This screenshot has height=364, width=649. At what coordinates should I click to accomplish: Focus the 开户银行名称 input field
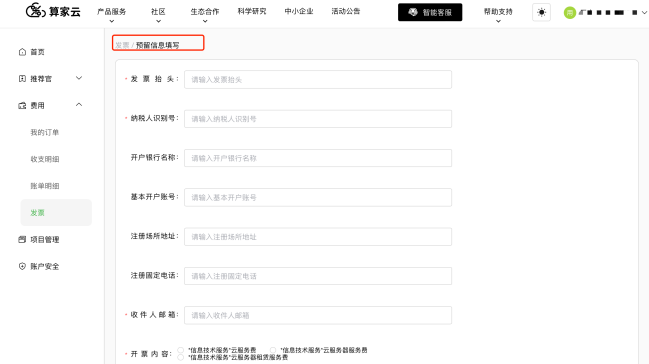coord(318,158)
